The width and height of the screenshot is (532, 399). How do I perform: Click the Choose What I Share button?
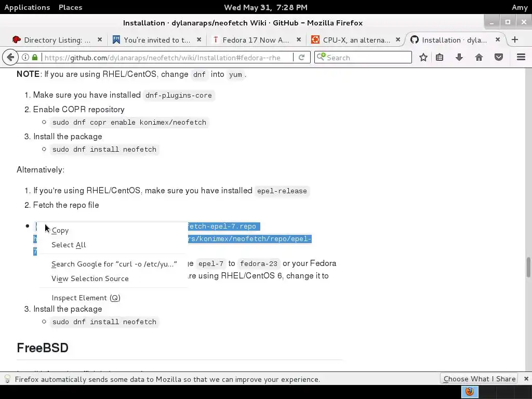(x=480, y=379)
